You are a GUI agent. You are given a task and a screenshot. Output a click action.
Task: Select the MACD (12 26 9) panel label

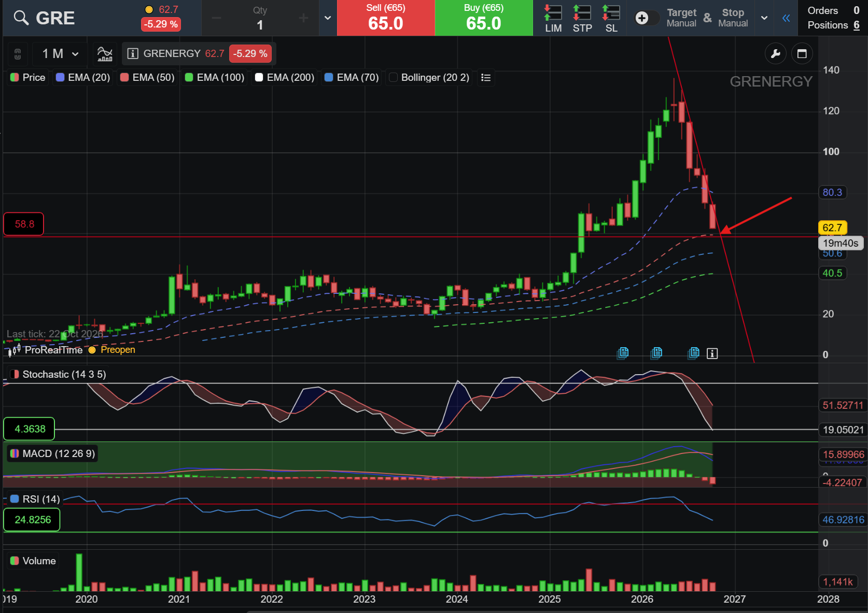[52, 454]
